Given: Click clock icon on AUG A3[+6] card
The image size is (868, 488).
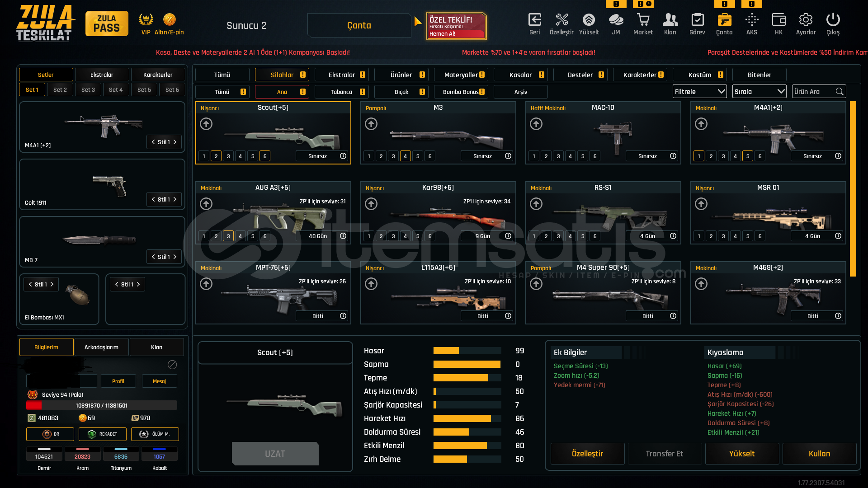Looking at the screenshot, I should click(343, 236).
